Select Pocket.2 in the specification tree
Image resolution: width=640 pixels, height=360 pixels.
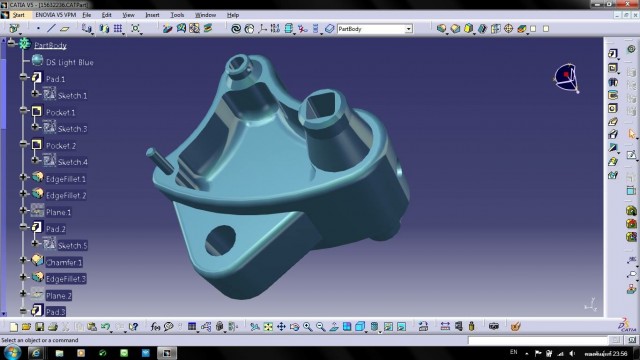[x=61, y=146]
